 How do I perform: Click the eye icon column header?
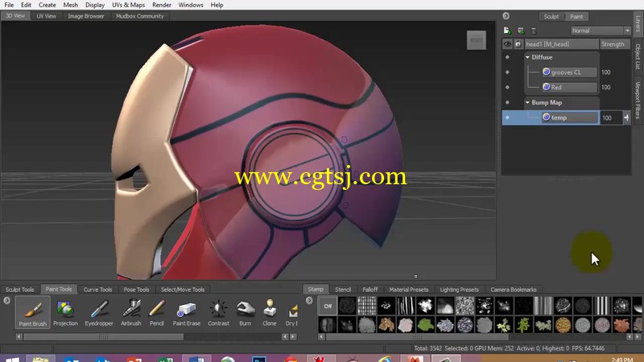click(x=508, y=44)
